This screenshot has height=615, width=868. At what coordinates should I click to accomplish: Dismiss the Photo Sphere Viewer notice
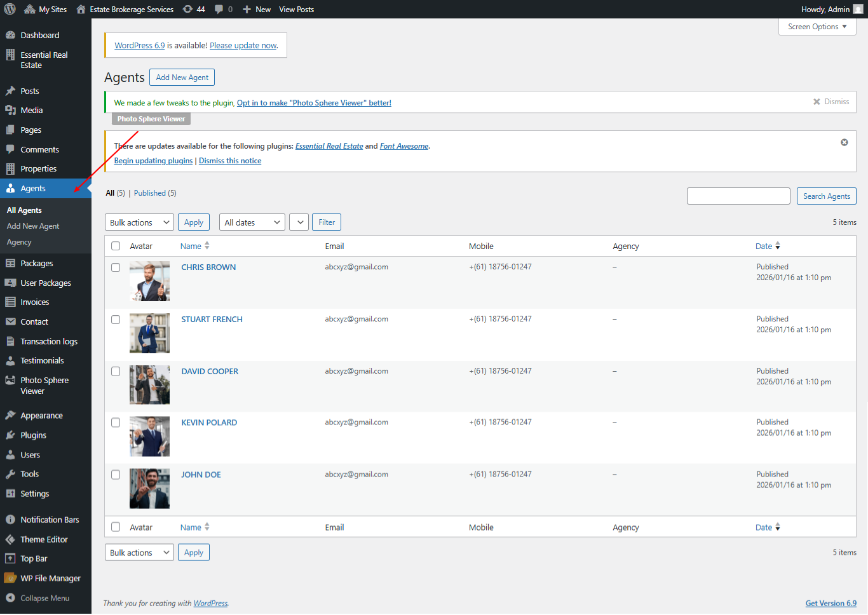point(831,102)
